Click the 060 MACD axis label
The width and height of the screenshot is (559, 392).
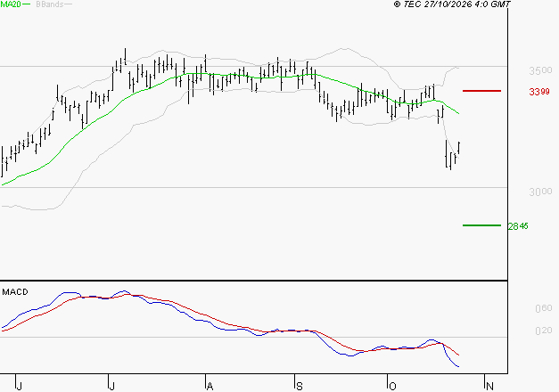pos(543,308)
